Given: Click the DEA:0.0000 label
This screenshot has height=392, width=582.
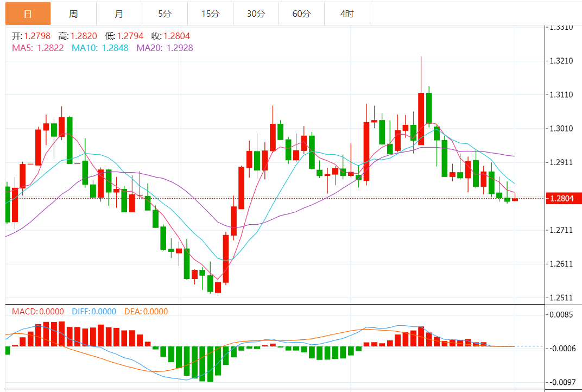Looking at the screenshot, I should point(146,312).
